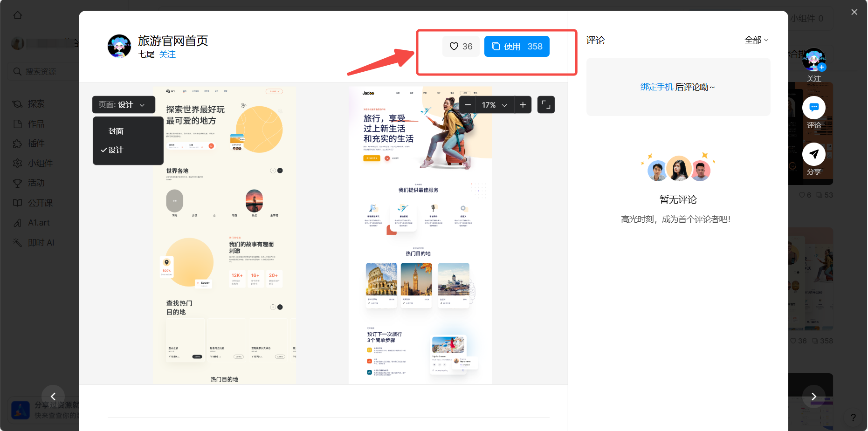Screen dimensions: 868x431
Task: Open the 页面: 设计 page dropdown
Action: coord(124,105)
